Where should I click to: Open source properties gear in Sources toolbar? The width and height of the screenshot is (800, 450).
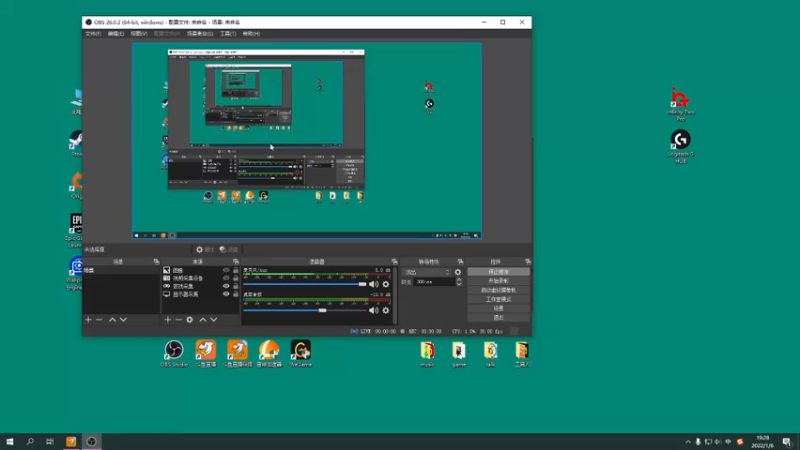(x=189, y=319)
